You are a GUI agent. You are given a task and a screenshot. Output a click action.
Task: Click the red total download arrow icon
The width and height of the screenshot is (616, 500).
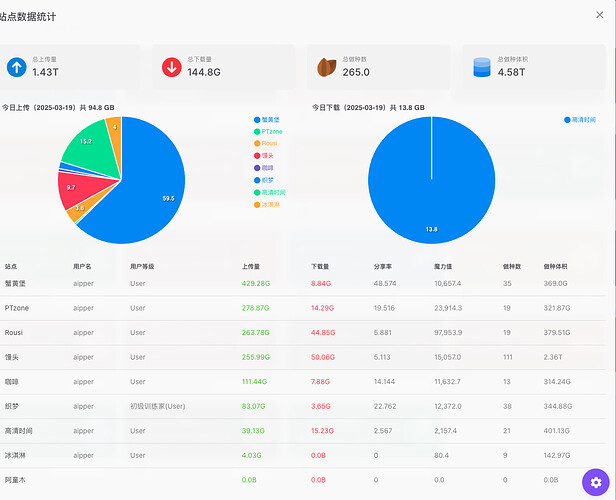(x=172, y=67)
